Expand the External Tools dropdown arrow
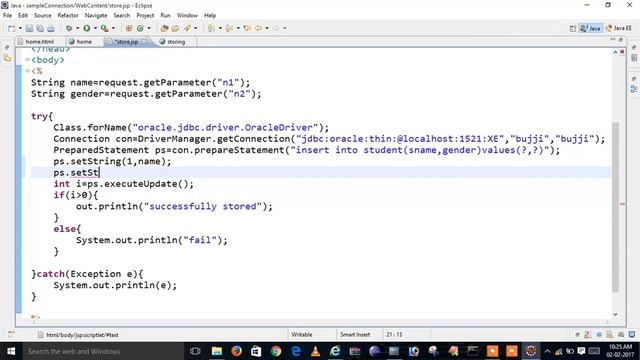Screen dimensions: 640x360 (x=113, y=28)
